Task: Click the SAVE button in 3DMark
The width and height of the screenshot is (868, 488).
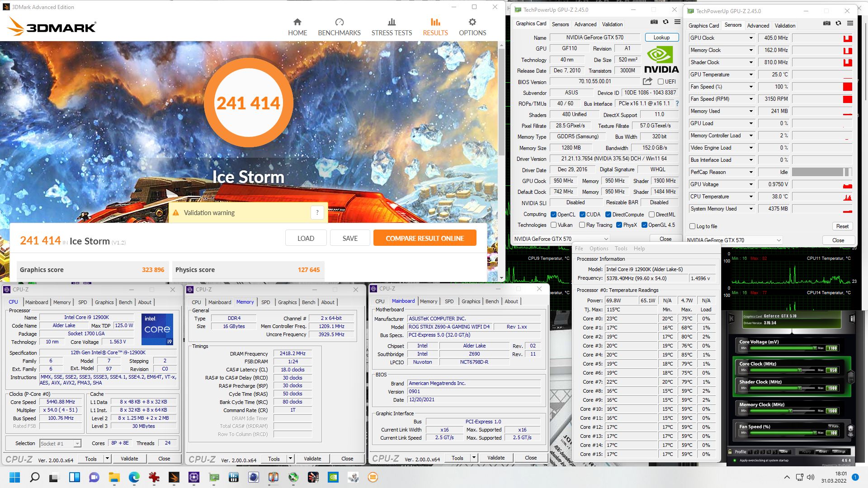Action: point(350,238)
